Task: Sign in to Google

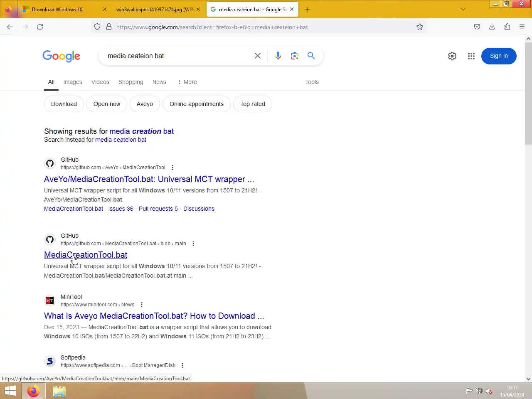Action: [x=499, y=56]
